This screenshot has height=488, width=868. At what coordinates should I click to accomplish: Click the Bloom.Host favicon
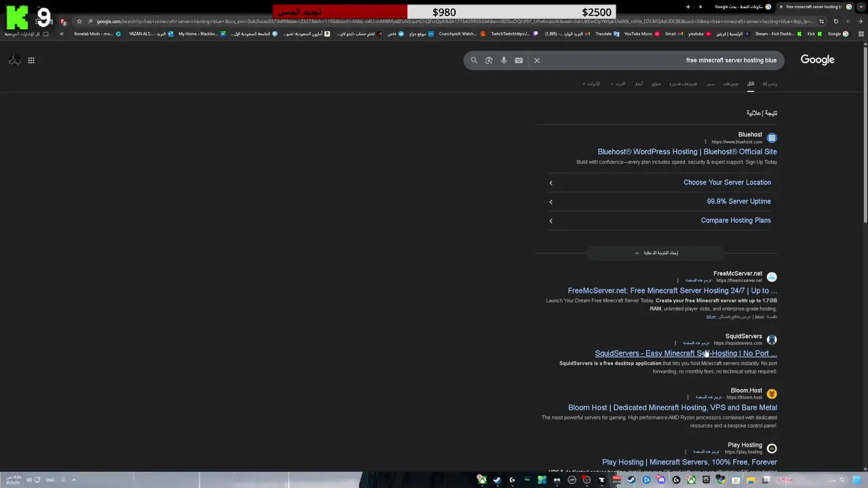coord(772,394)
